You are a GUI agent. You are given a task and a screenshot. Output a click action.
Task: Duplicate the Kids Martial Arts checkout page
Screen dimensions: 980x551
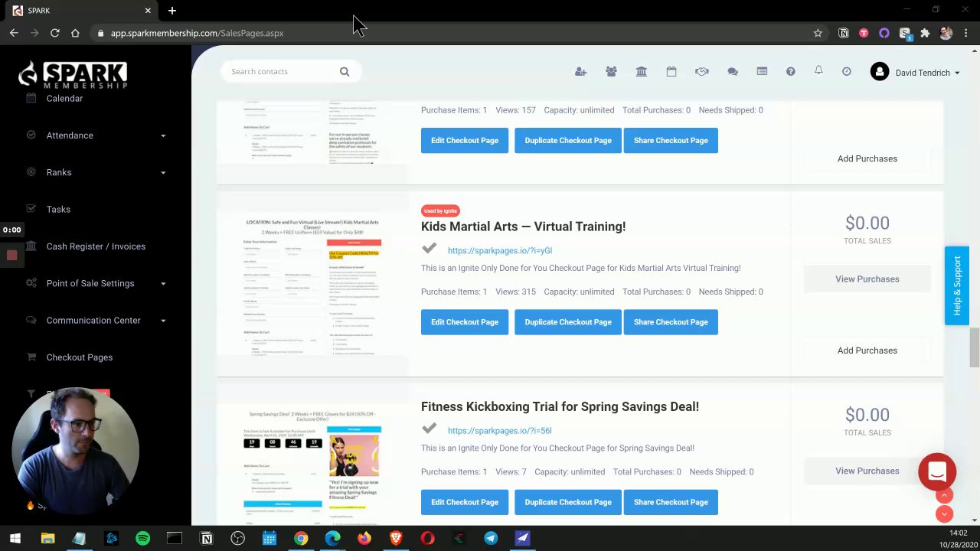pyautogui.click(x=568, y=322)
